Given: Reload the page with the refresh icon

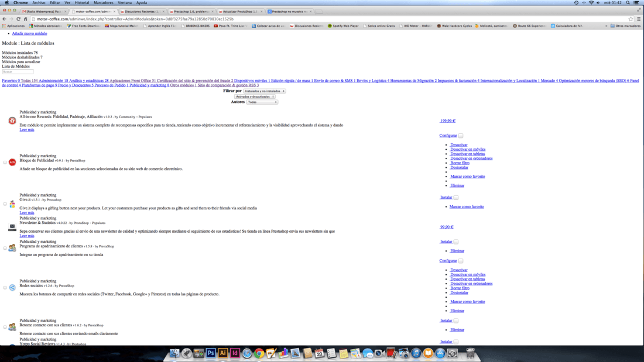Looking at the screenshot, I should 19,19.
